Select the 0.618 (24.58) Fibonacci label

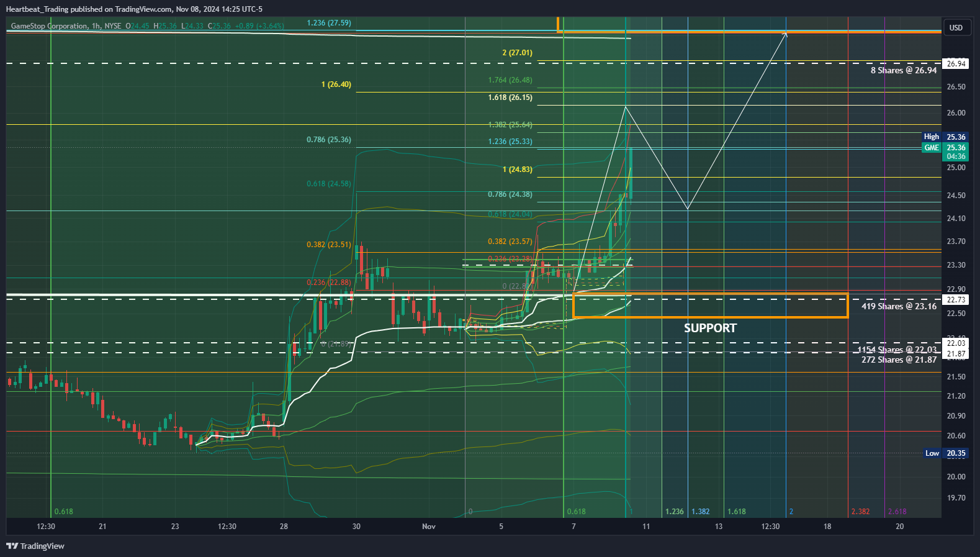(x=329, y=184)
